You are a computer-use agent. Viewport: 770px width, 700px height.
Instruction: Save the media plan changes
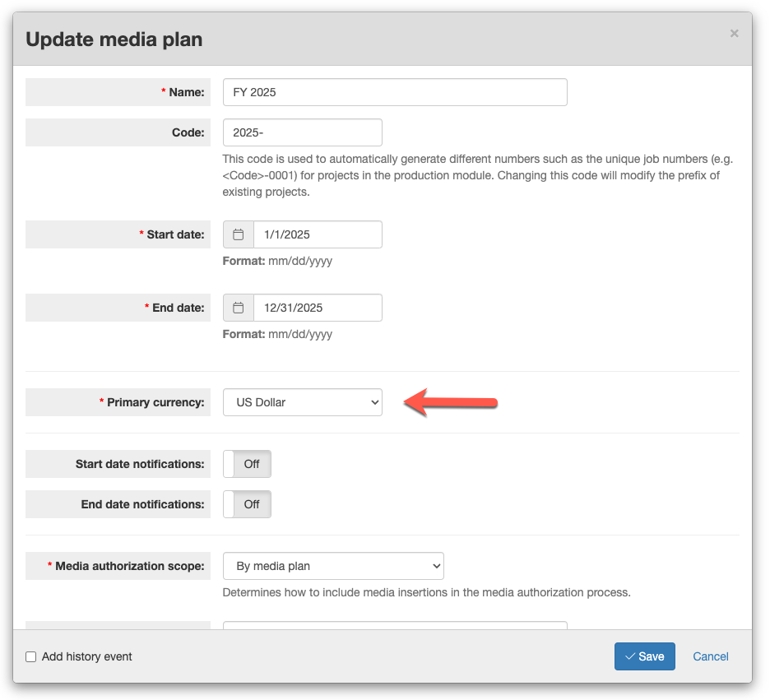[645, 656]
